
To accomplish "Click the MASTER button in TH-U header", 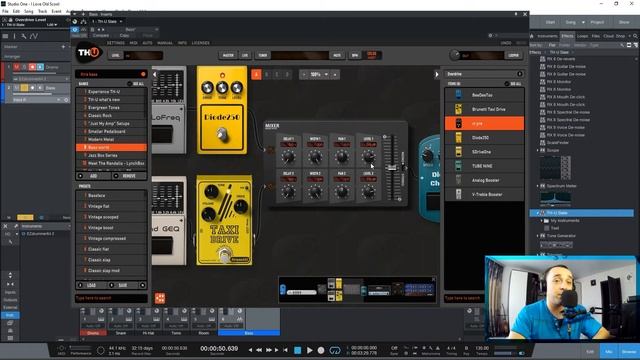I will [228, 55].
